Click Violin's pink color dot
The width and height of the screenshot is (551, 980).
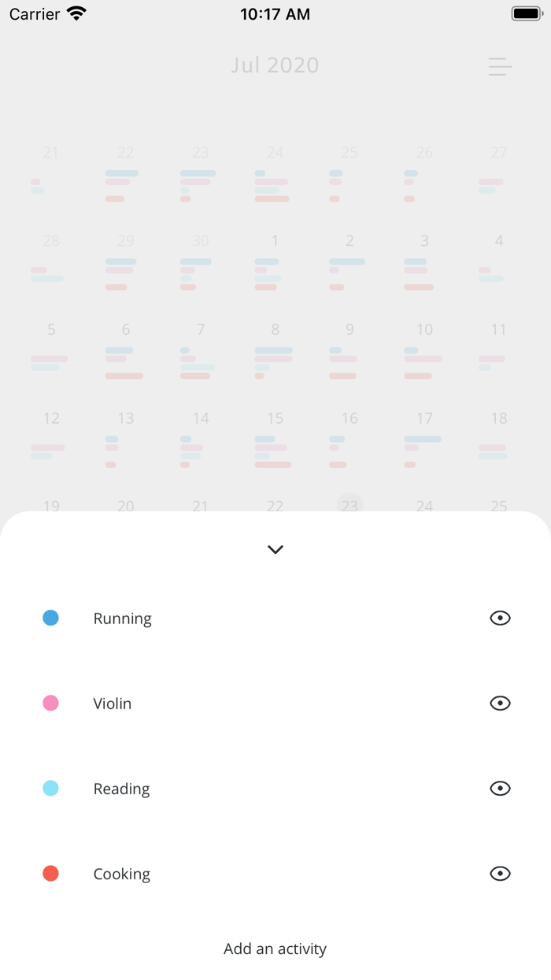50,703
